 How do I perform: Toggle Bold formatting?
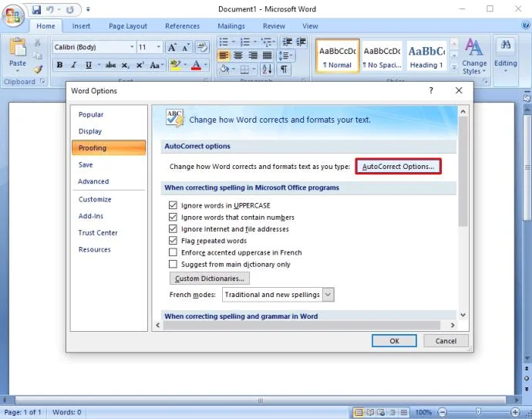click(59, 65)
